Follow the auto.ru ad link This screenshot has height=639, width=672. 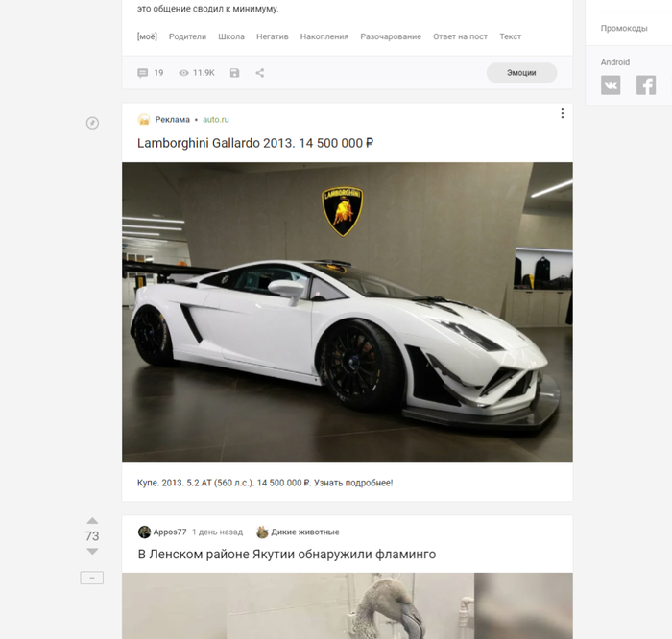click(216, 120)
